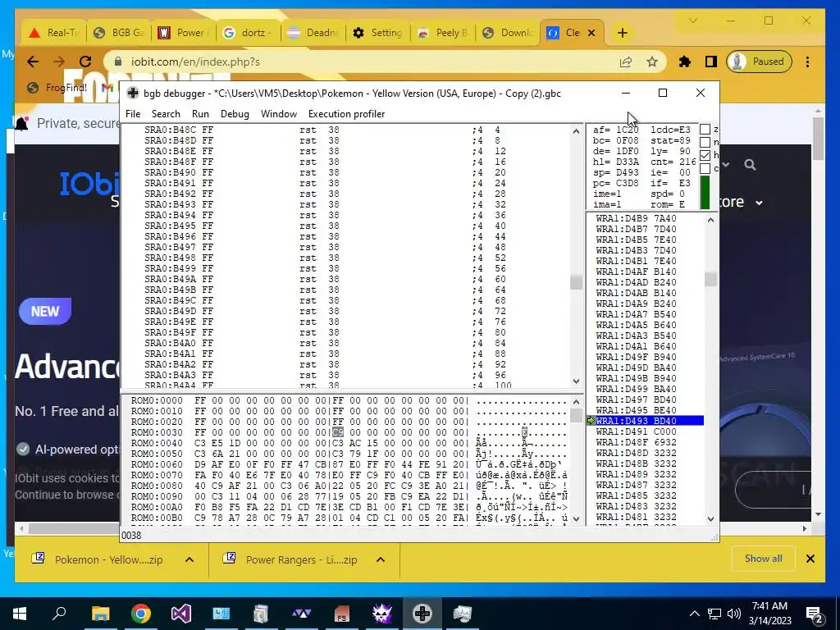840x630 pixels.
Task: Open the notification center icon
Action: click(x=815, y=614)
